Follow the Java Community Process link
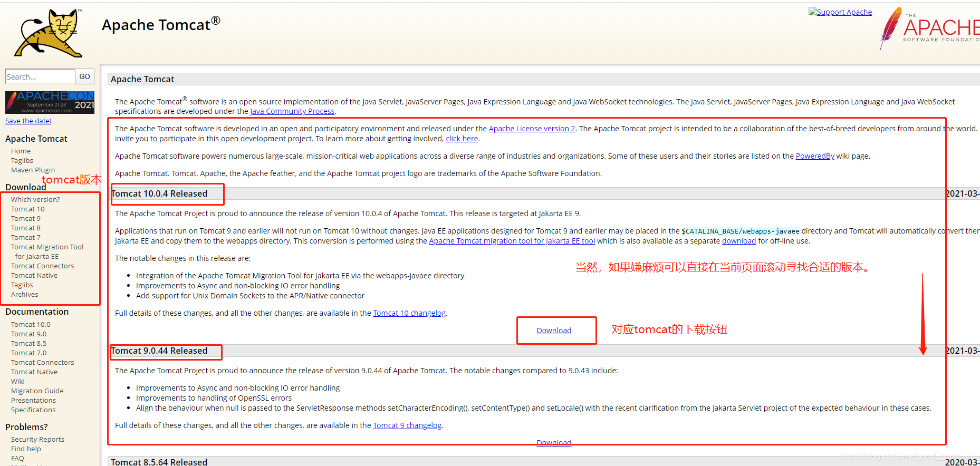980x466 pixels. click(x=292, y=111)
